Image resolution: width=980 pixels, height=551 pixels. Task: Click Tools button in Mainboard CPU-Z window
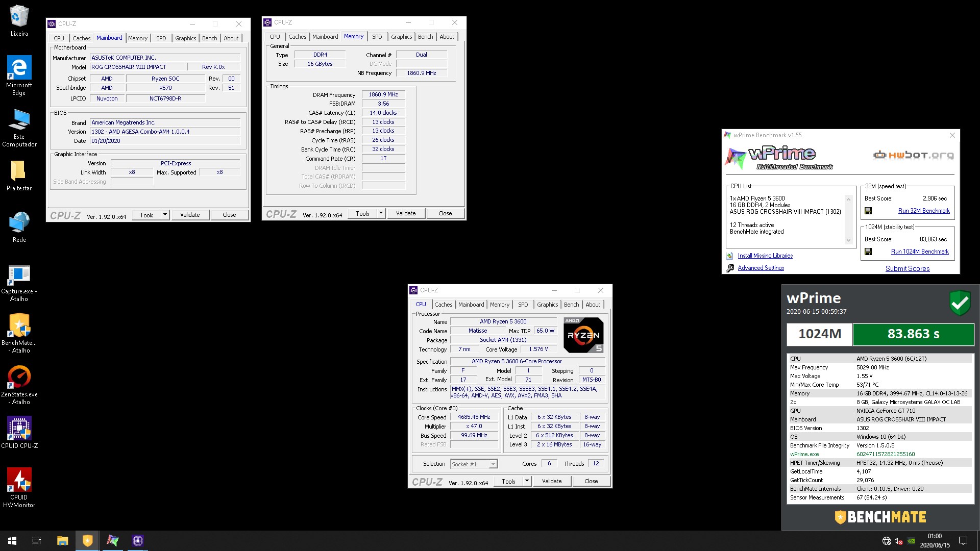click(146, 215)
